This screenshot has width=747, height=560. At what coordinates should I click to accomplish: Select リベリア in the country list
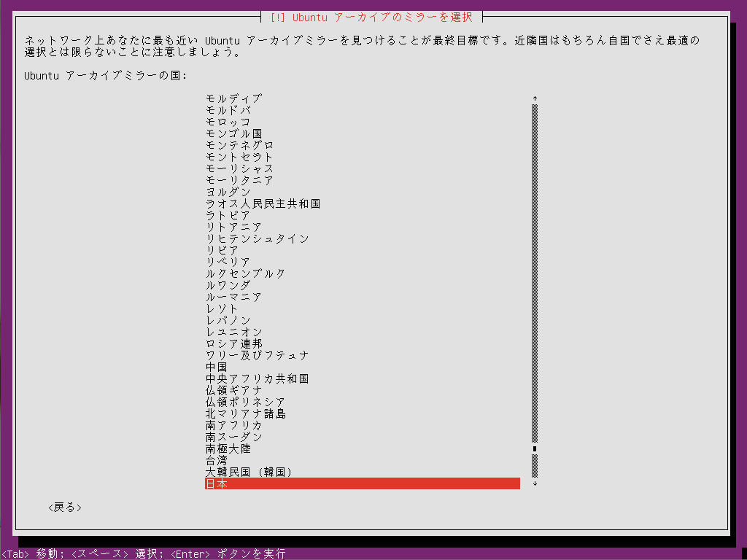pos(228,262)
